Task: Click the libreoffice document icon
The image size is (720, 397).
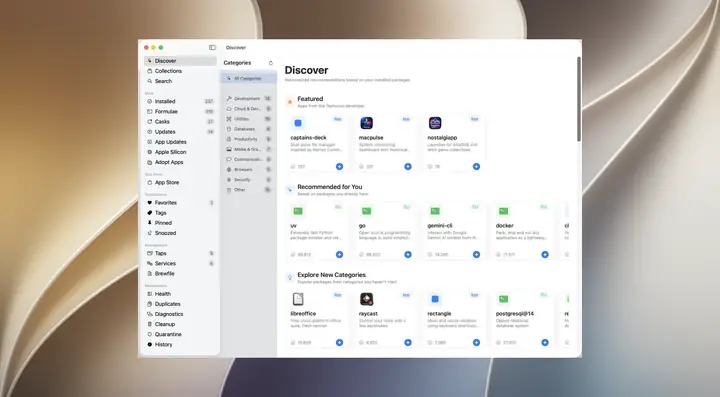Action: pyautogui.click(x=298, y=299)
